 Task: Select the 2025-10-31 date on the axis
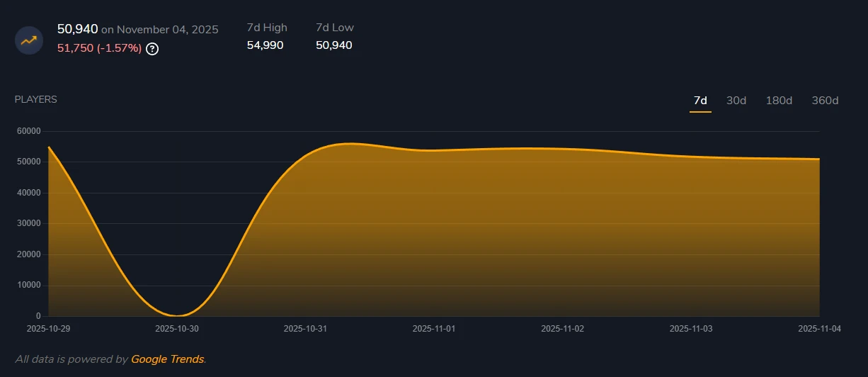click(305, 329)
